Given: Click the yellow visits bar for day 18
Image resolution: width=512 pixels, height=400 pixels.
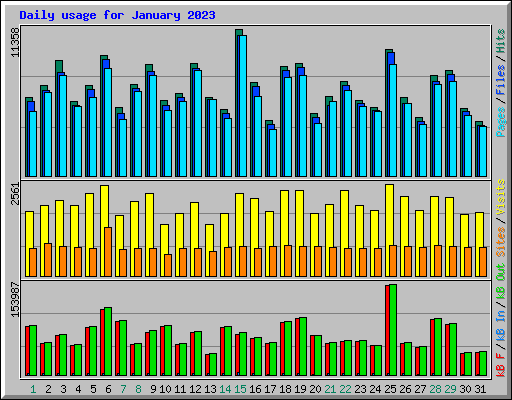Looking at the screenshot, I should (x=284, y=233).
